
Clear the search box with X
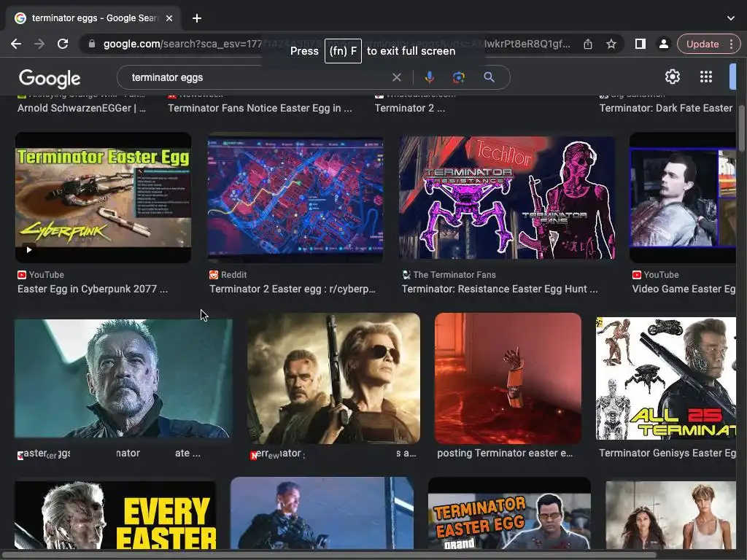point(396,77)
